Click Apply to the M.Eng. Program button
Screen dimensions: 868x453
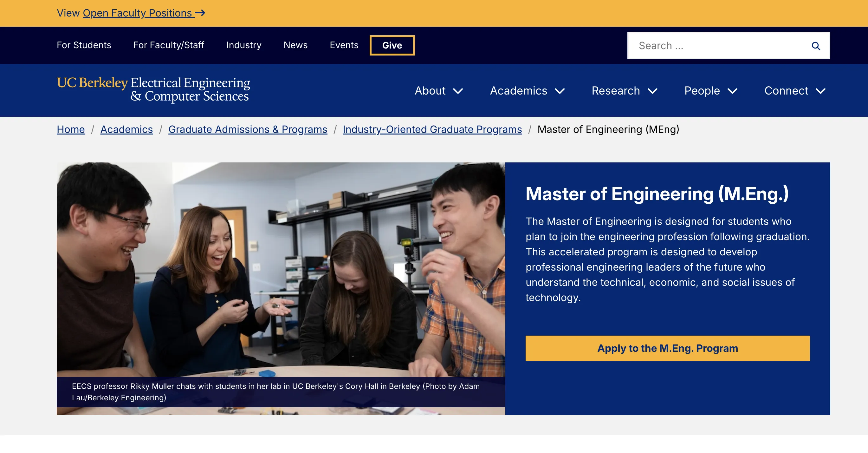[x=667, y=348]
